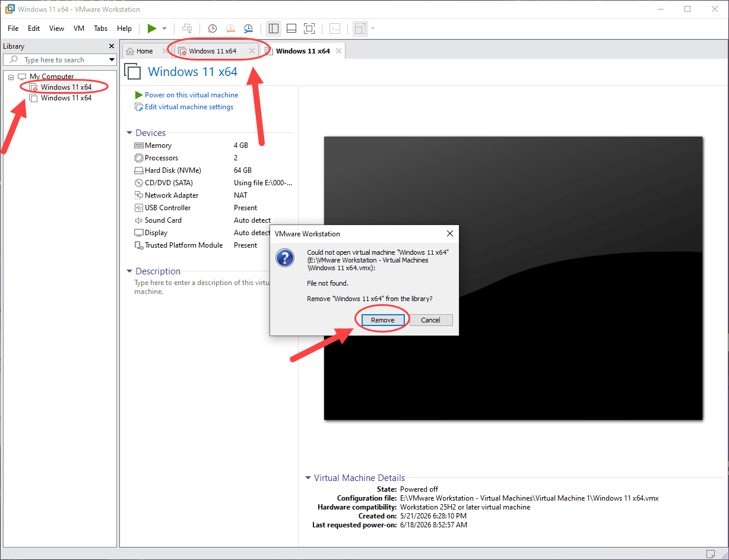Close the VMware Workstation dialog
Viewport: 729px width, 560px height.
(x=449, y=234)
